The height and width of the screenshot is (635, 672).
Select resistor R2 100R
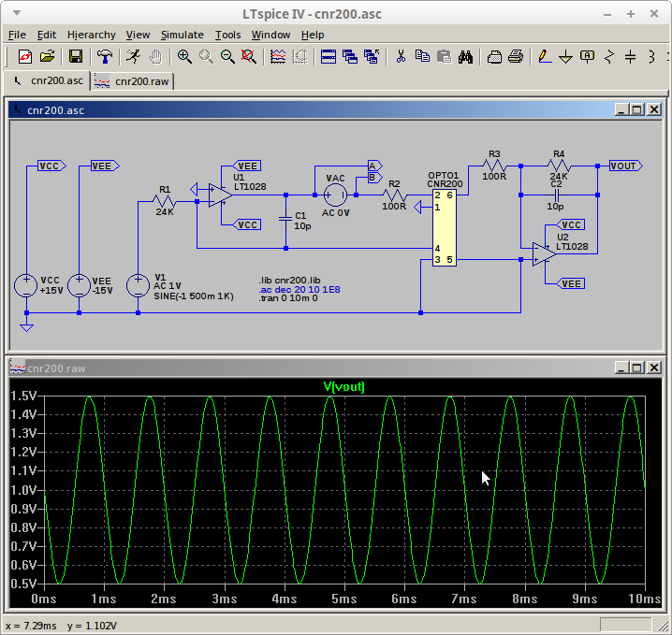click(x=394, y=195)
